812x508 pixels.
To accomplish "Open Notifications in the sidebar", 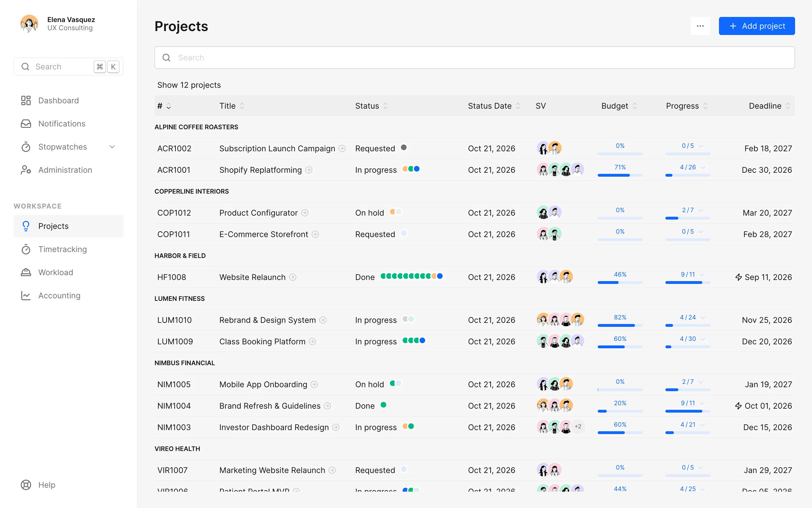I will [x=69, y=124].
